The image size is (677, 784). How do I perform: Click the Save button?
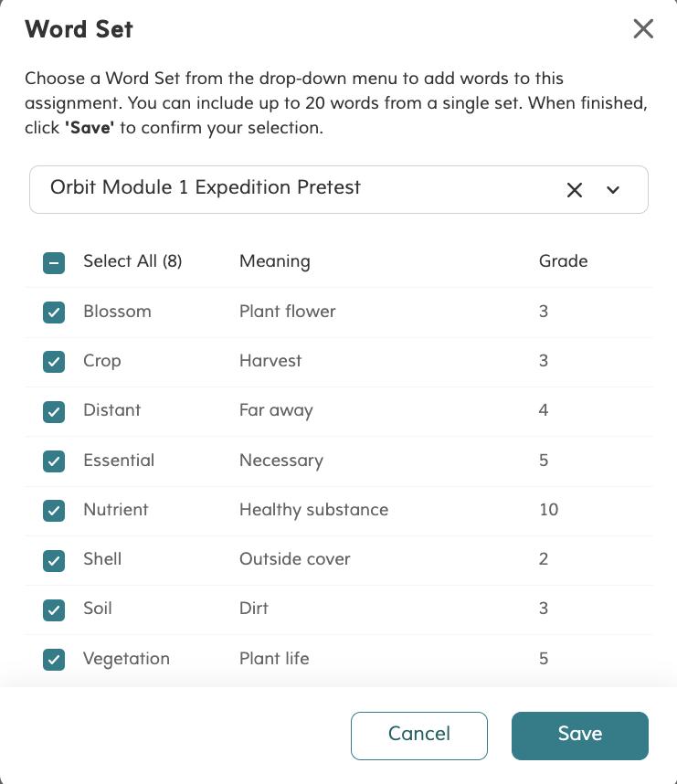(x=579, y=736)
